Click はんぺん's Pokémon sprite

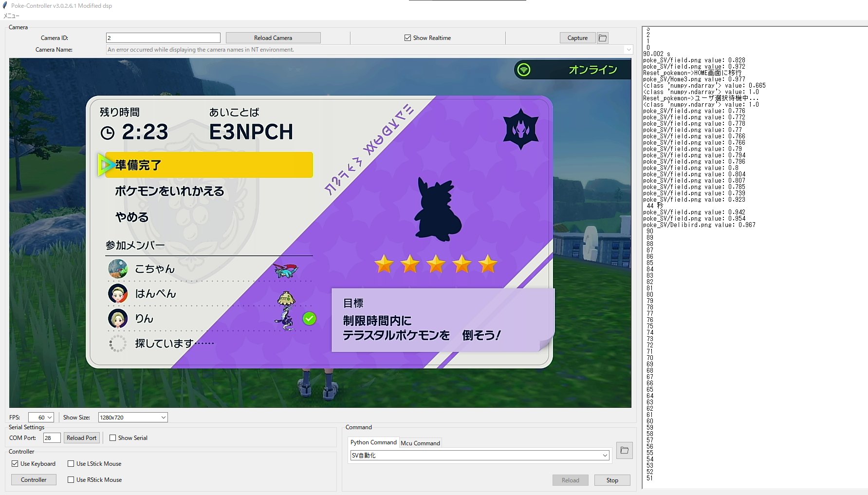tap(286, 298)
